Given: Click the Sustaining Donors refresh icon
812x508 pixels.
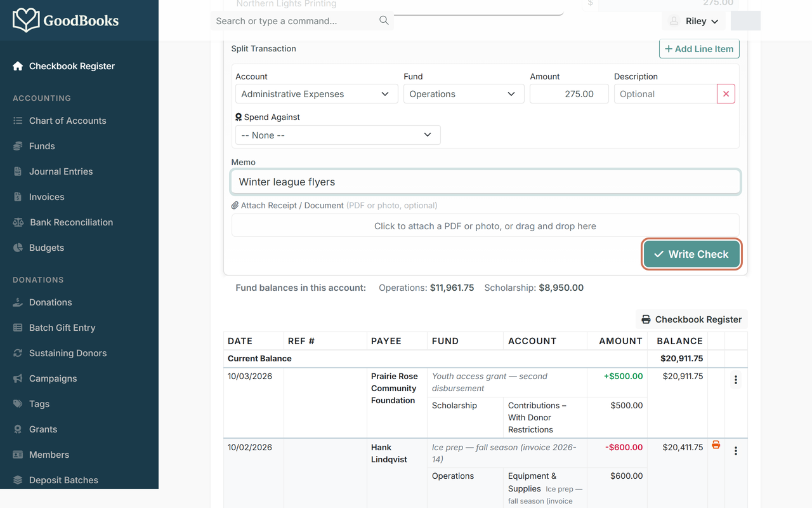Looking at the screenshot, I should point(18,353).
